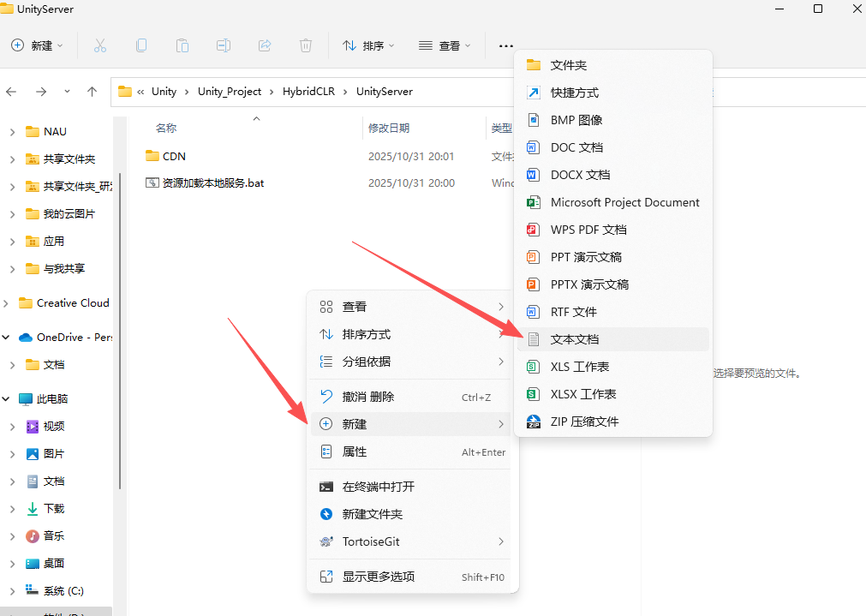Click the Share icon in the toolbar
The image size is (866, 616).
coord(264,45)
